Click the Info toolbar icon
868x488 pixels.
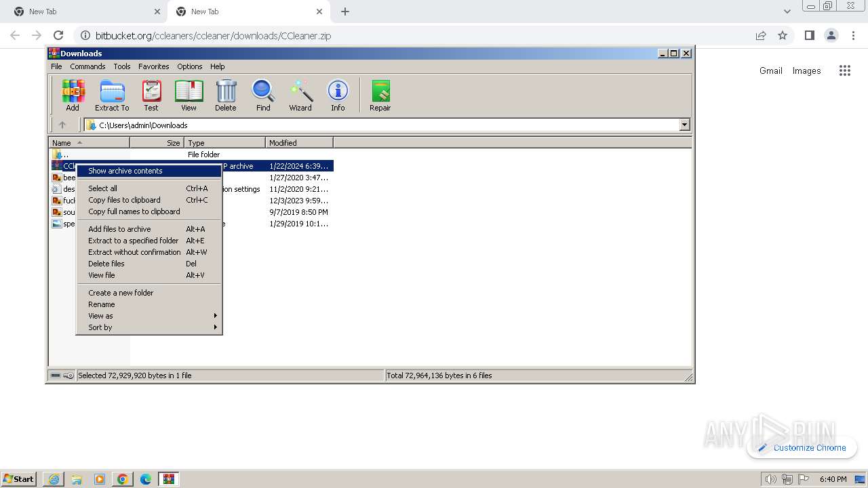(338, 96)
